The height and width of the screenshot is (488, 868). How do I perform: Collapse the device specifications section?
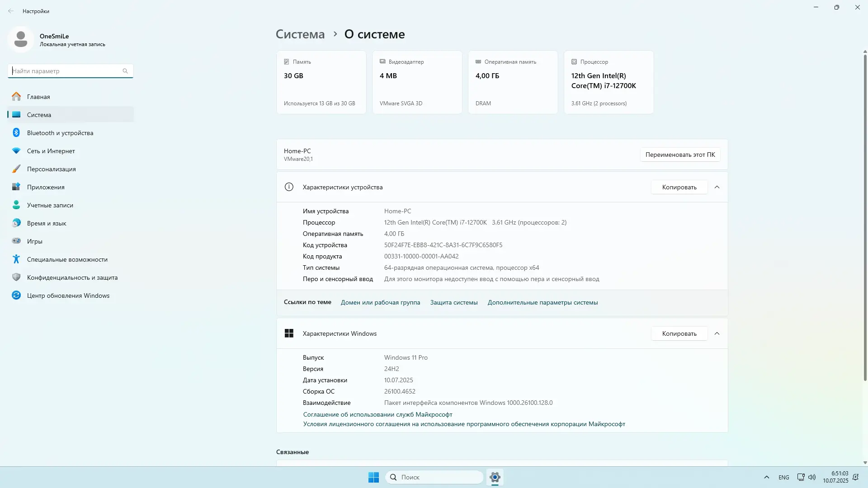point(717,187)
